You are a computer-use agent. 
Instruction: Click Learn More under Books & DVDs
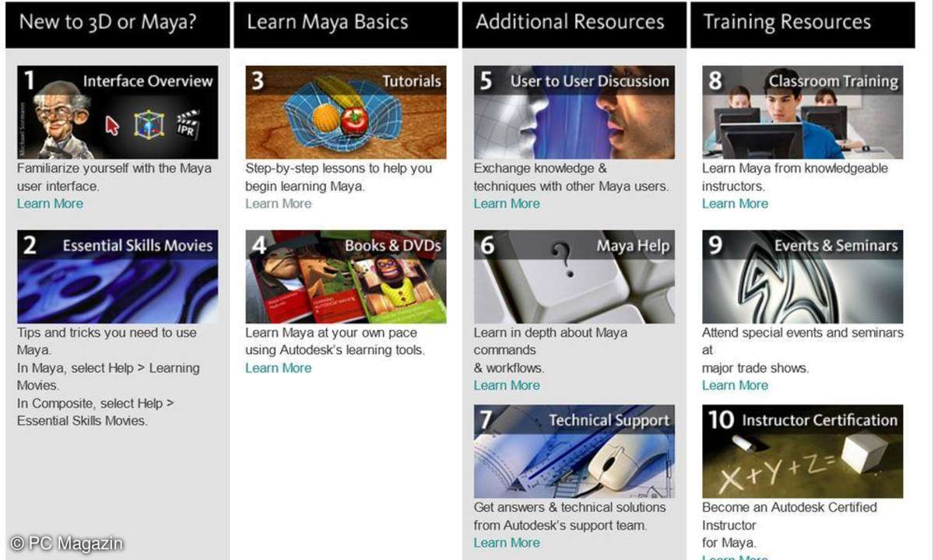click(278, 368)
